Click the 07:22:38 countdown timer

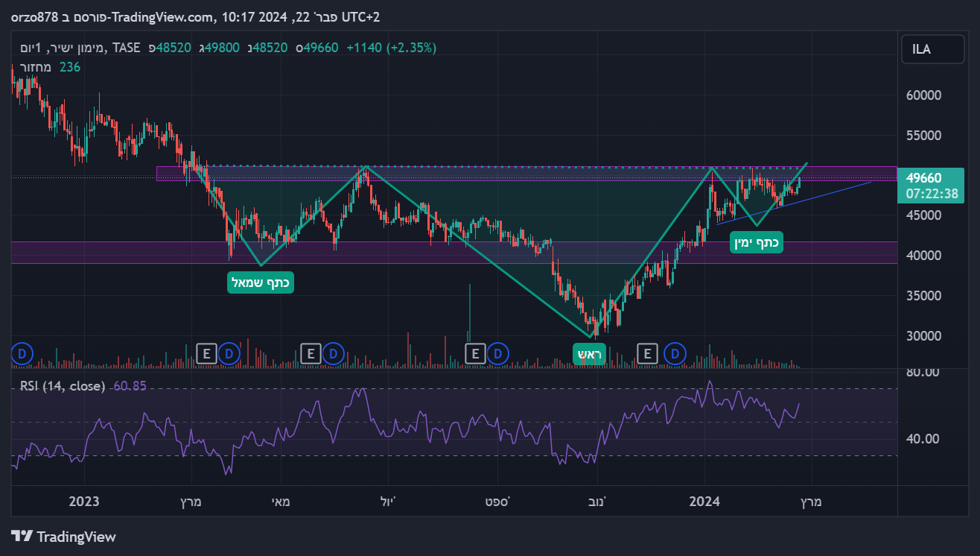(923, 192)
